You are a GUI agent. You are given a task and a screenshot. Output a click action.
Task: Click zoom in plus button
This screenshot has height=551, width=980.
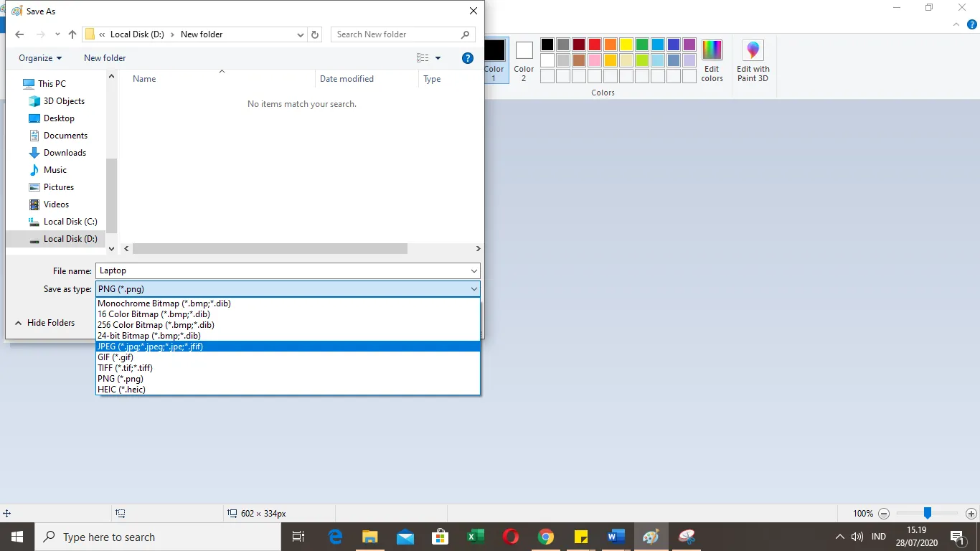click(x=971, y=514)
